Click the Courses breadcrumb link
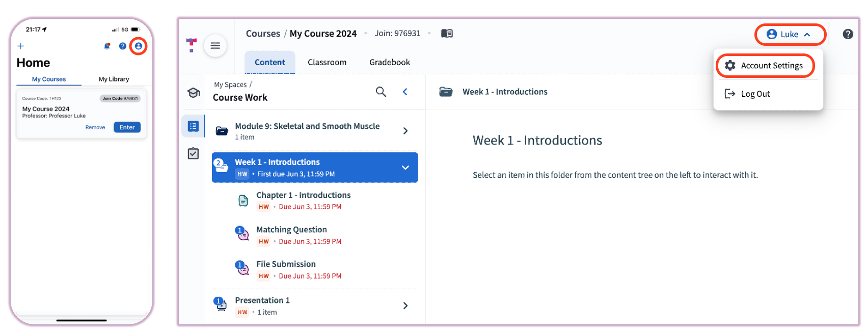 coord(263,33)
